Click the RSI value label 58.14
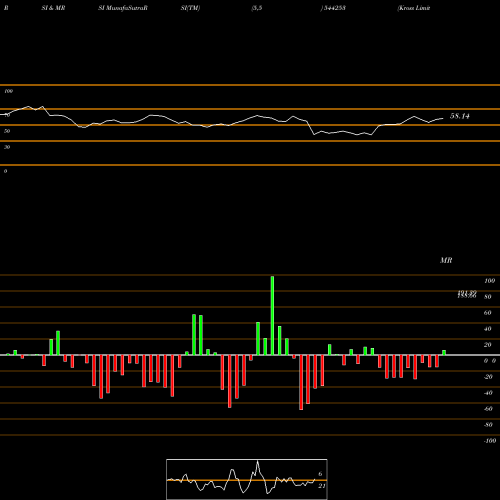Image resolution: width=500 pixels, height=500 pixels. pyautogui.click(x=460, y=116)
